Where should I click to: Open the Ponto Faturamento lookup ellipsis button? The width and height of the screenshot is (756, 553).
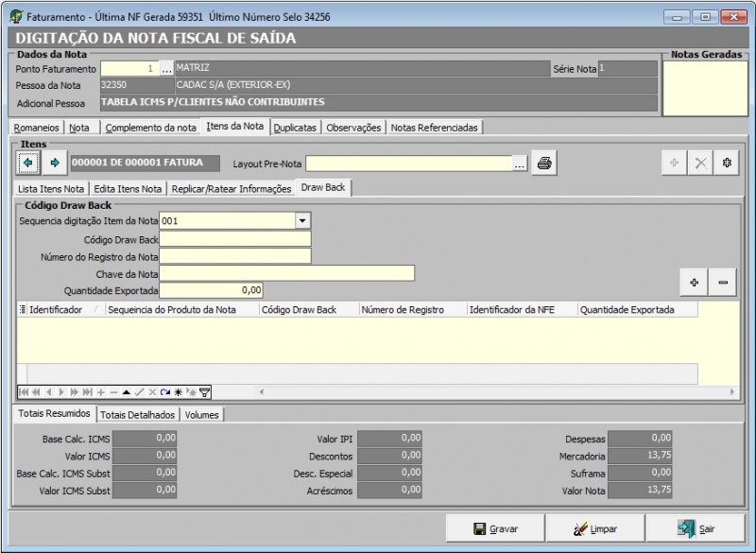(x=166, y=69)
